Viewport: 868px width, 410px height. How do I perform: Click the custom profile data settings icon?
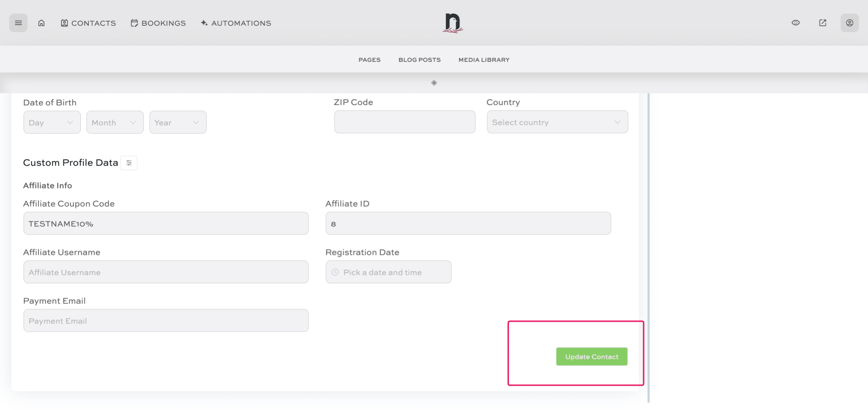point(129,163)
